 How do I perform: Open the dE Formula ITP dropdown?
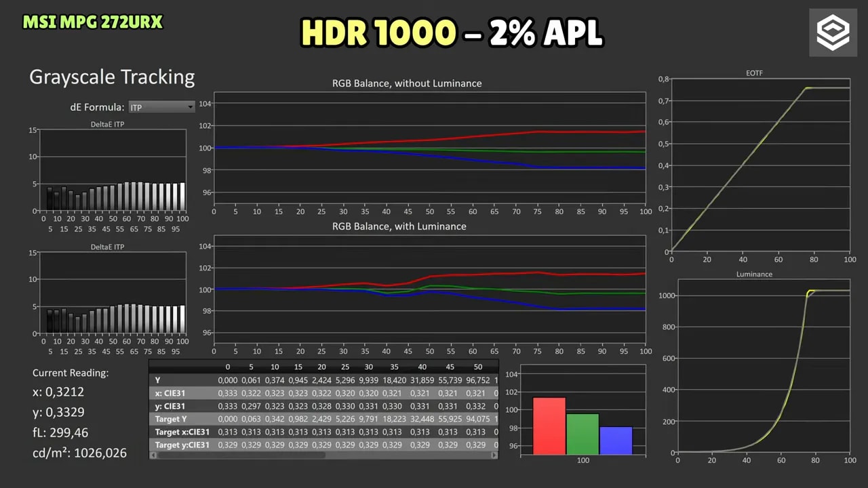click(x=161, y=107)
